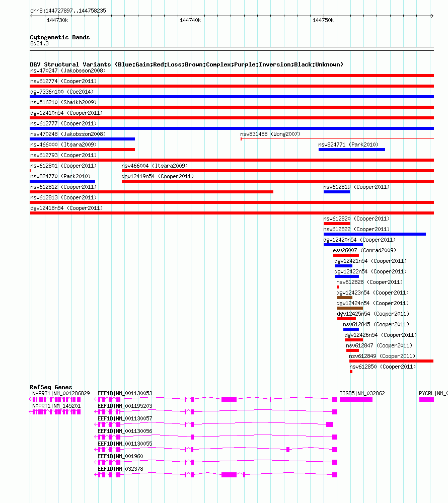Open the dgv7336n100 (Coe2014) variant
This screenshot has width=448, height=503.
tap(62, 92)
